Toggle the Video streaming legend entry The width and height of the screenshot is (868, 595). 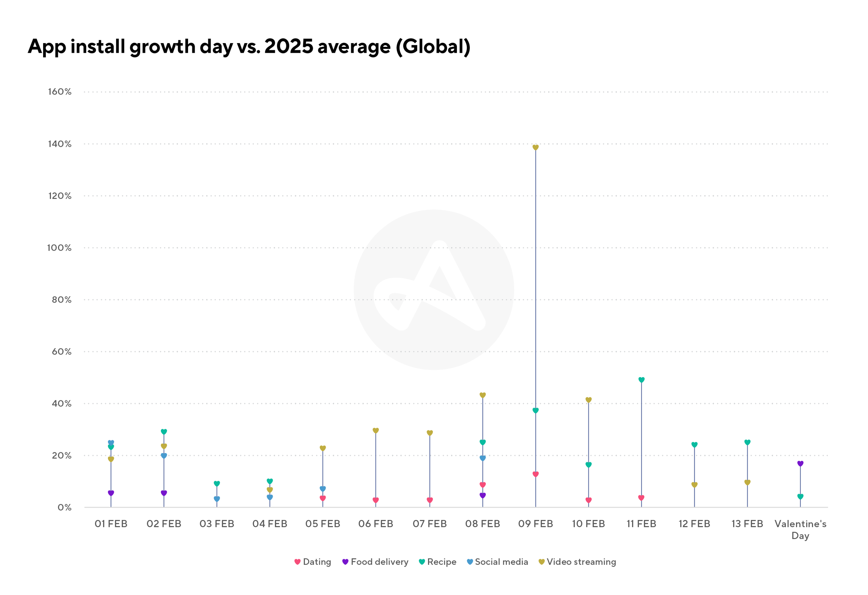[x=577, y=562]
